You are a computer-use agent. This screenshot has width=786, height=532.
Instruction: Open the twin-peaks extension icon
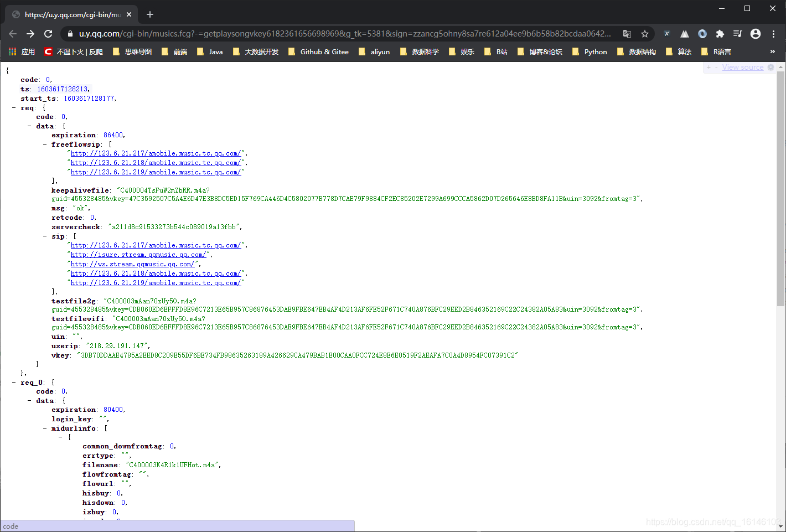[x=685, y=34]
